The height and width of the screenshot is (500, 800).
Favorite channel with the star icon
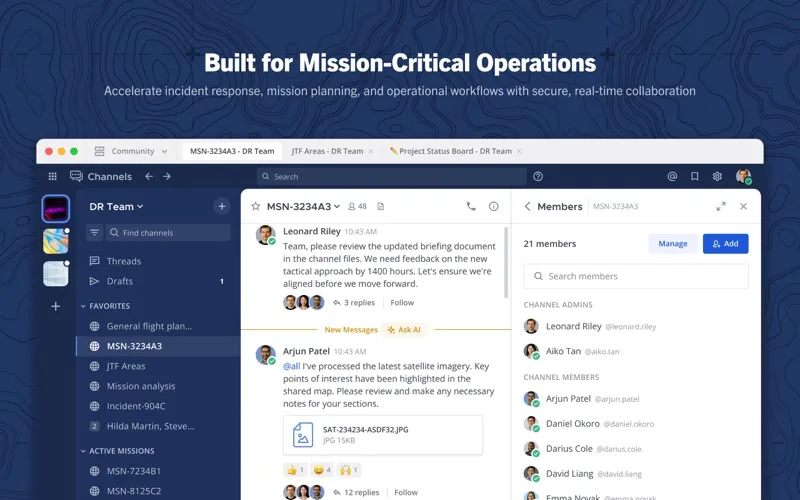(256, 206)
